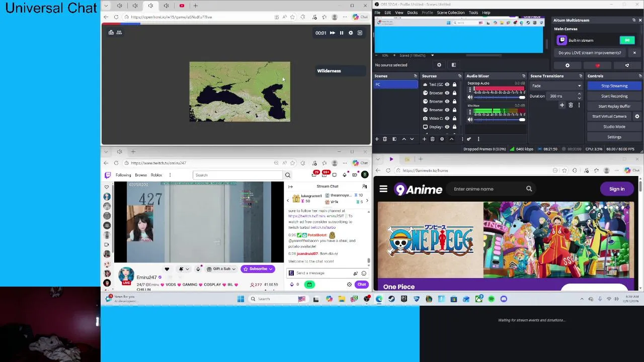The image size is (644, 362).
Task: Open OBS Docks menu
Action: pos(413,13)
